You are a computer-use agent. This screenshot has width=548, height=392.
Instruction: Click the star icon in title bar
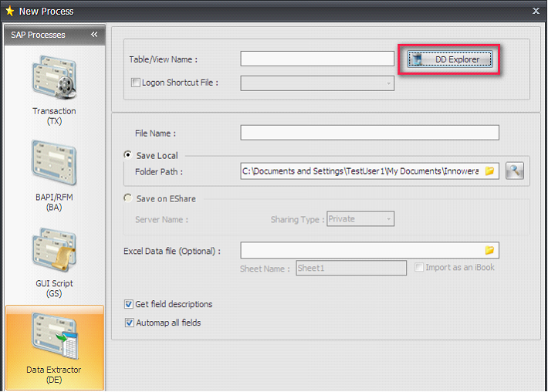pyautogui.click(x=9, y=11)
